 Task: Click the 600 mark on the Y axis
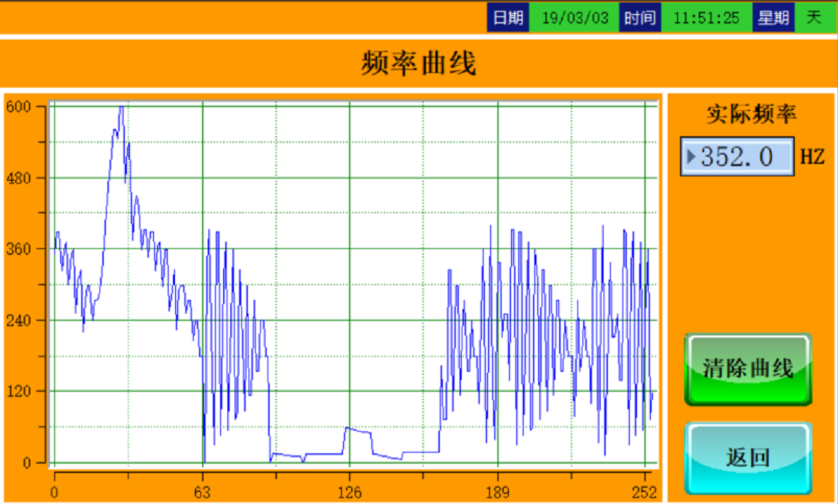click(x=17, y=107)
